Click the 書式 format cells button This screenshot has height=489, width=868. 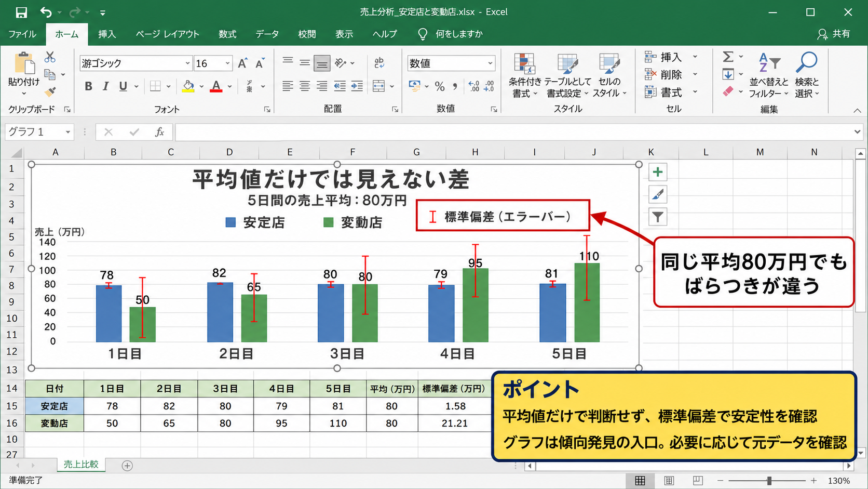664,92
